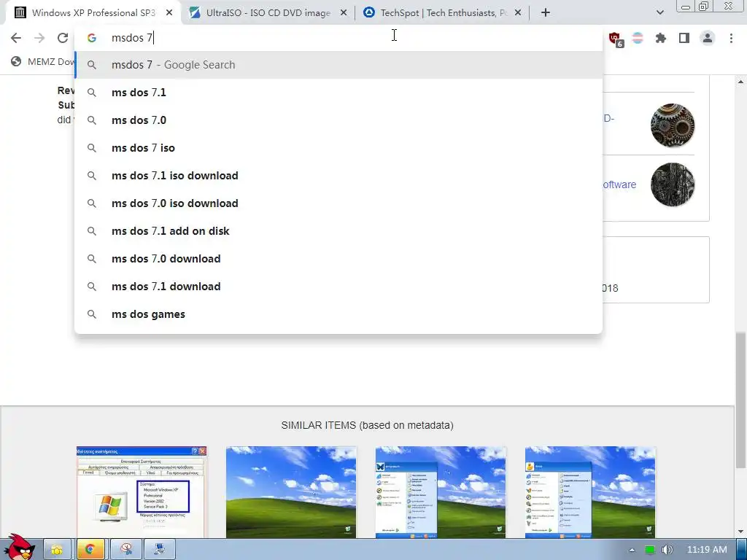
Task: Close the Windows XP Professional SP3 tab
Action: pyautogui.click(x=169, y=13)
